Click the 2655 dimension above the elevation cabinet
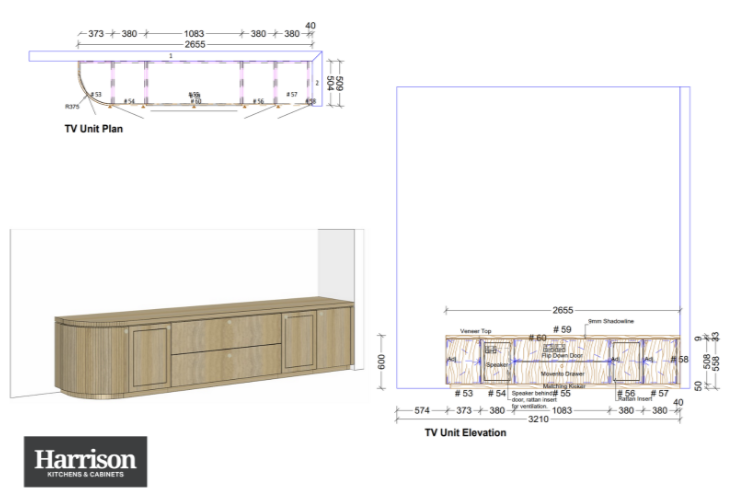 coord(563,310)
